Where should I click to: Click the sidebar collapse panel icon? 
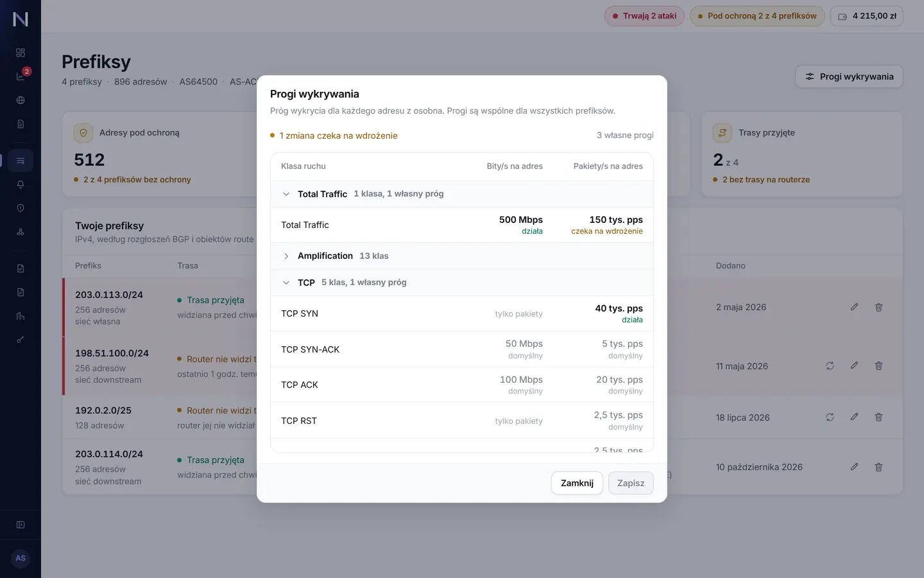coord(21,525)
